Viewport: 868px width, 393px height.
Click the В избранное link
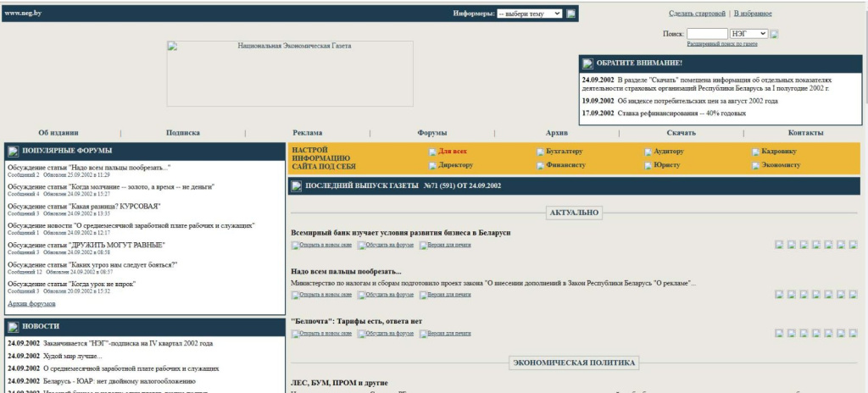[753, 14]
